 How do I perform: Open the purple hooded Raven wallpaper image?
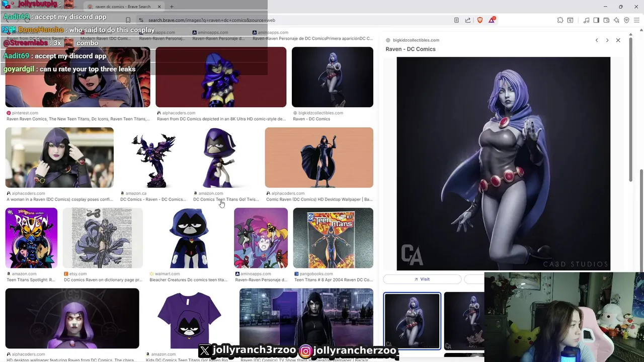click(72, 318)
